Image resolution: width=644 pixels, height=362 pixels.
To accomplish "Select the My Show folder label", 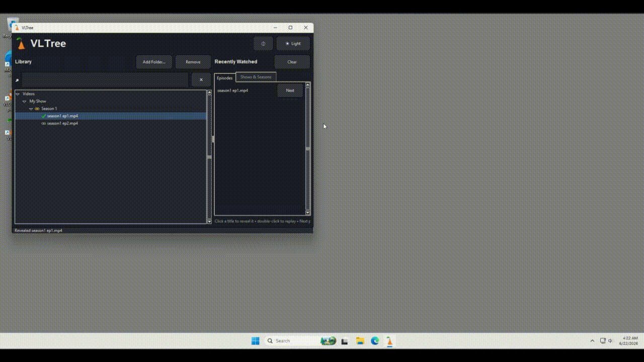I will (38, 102).
